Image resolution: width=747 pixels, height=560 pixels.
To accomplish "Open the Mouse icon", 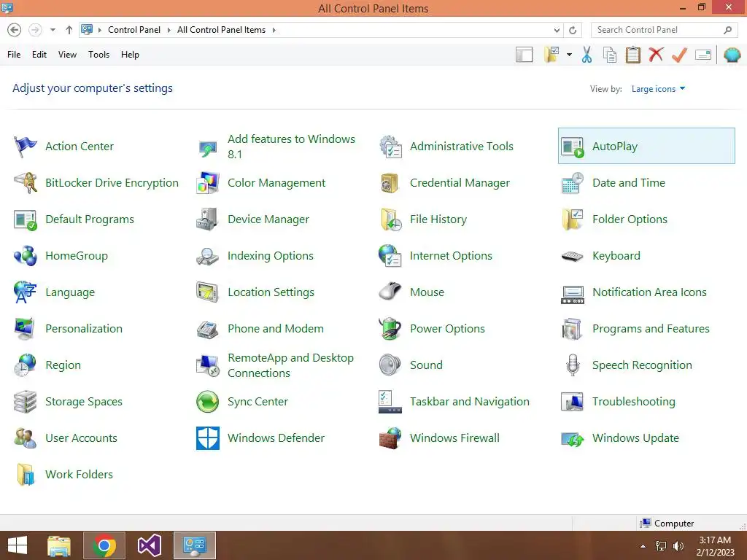I will pos(390,292).
